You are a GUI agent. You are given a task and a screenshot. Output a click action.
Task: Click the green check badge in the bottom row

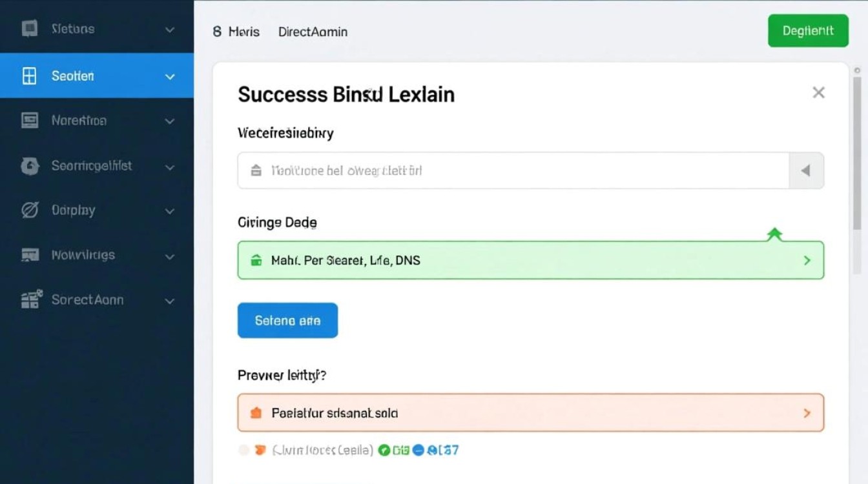coord(385,450)
